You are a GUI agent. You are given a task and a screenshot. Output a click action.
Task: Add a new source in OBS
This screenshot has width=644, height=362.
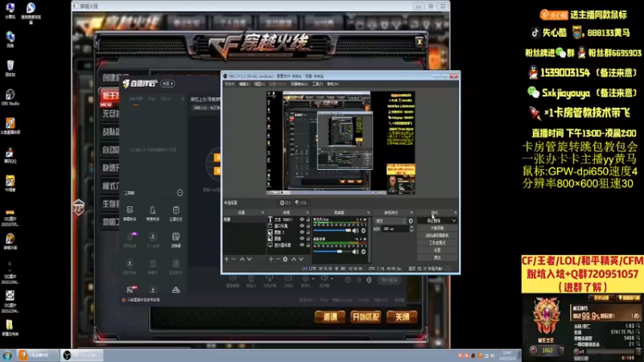click(x=270, y=259)
